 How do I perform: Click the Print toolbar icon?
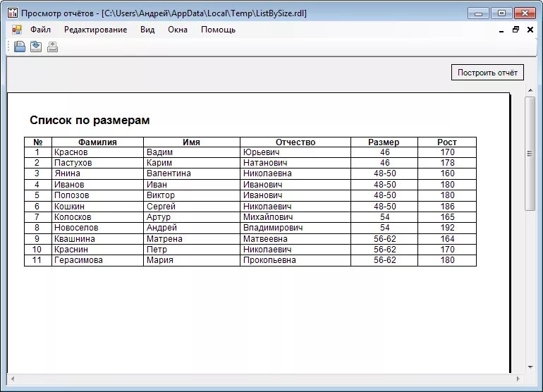[x=53, y=47]
